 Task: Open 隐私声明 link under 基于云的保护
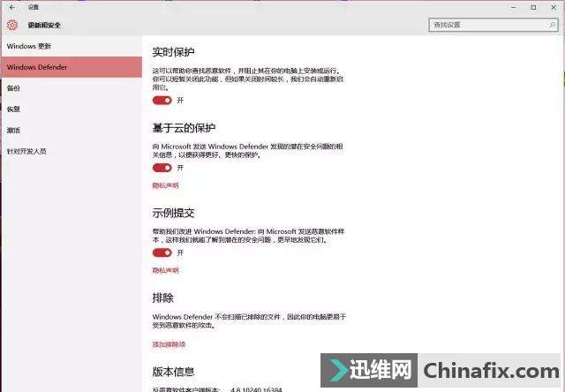pos(165,185)
